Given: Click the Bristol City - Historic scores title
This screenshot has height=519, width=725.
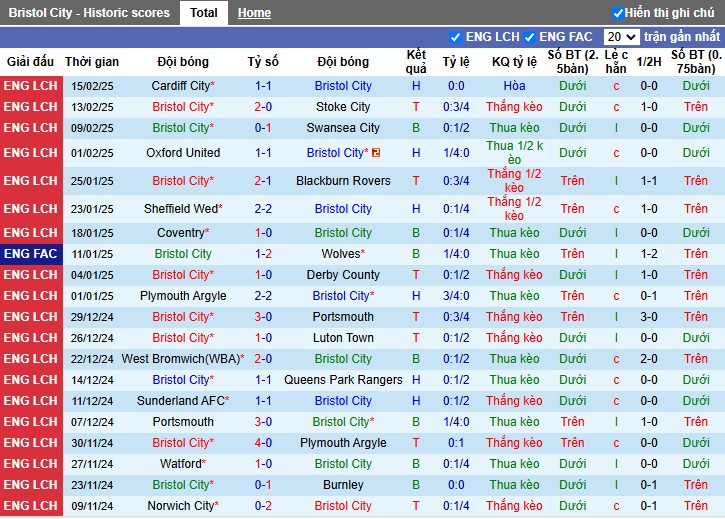Looking at the screenshot, I should (89, 12).
